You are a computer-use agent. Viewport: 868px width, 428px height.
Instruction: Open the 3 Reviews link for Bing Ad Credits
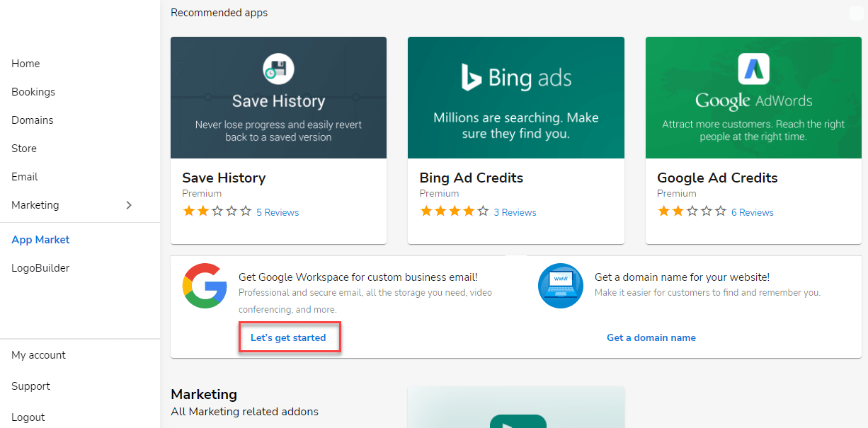(515, 212)
